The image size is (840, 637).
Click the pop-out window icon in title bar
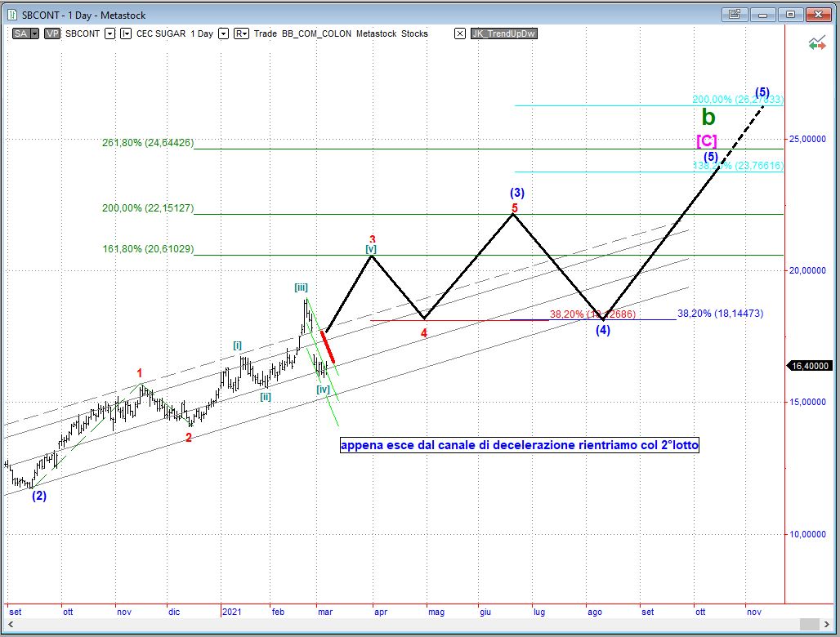(735, 14)
